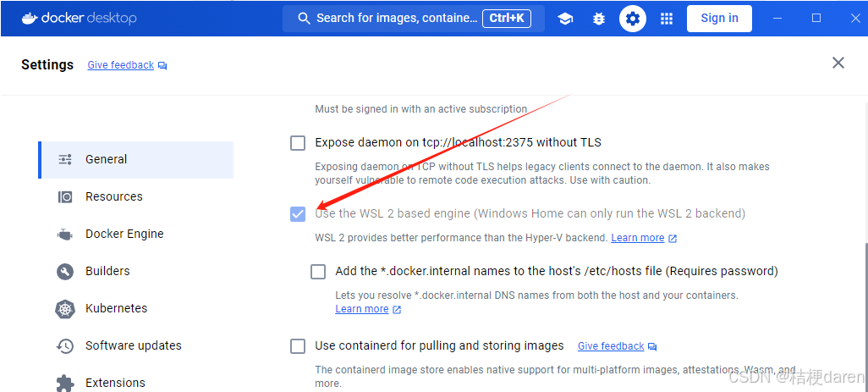Click the Kubernetes wheel icon
This screenshot has height=392, width=868.
(65, 308)
